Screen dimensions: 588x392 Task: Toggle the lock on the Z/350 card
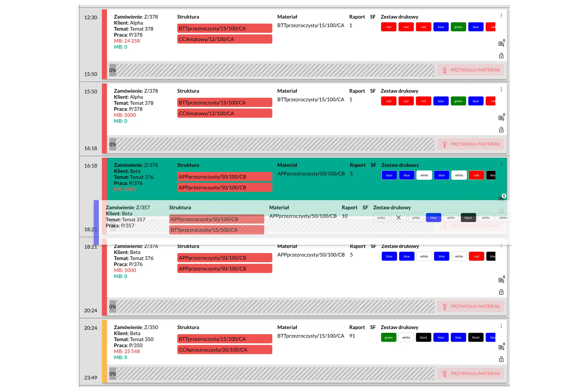[502, 359]
